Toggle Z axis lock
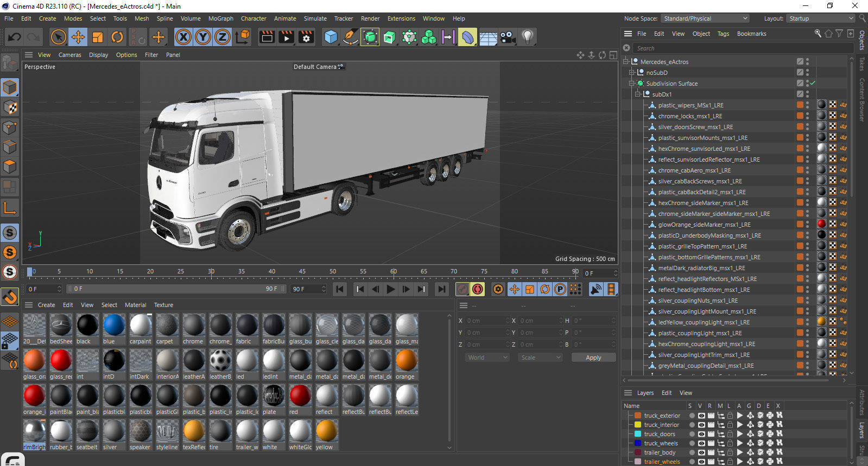This screenshot has width=868, height=466. tap(223, 37)
